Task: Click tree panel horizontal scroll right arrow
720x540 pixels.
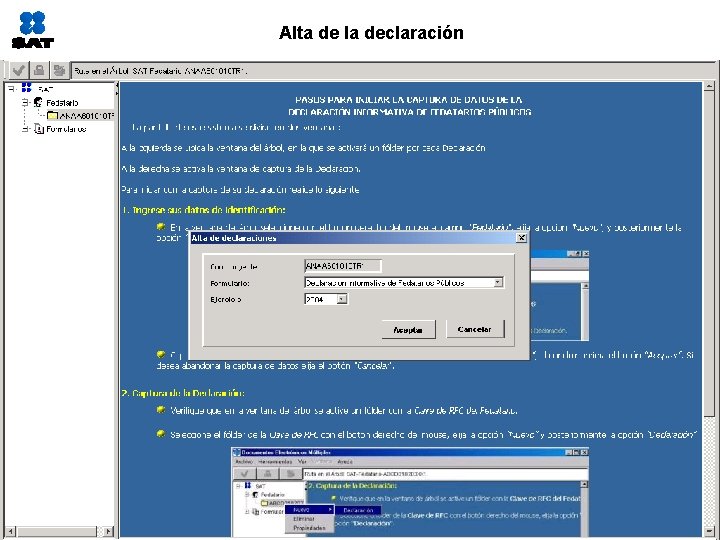Action: 108,531
